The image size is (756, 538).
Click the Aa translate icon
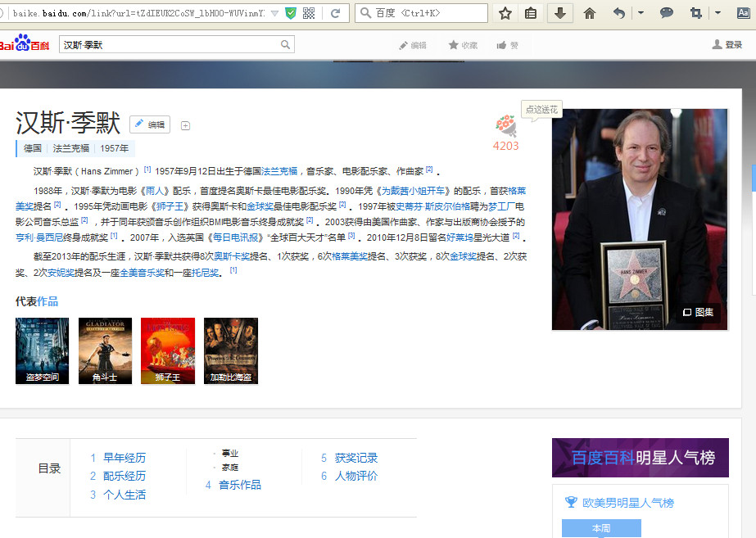tap(744, 13)
